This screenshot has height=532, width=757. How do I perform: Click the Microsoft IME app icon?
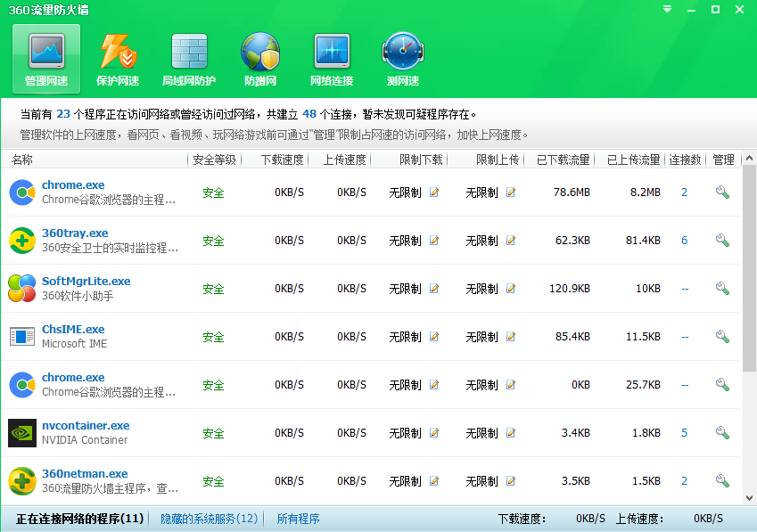point(22,337)
